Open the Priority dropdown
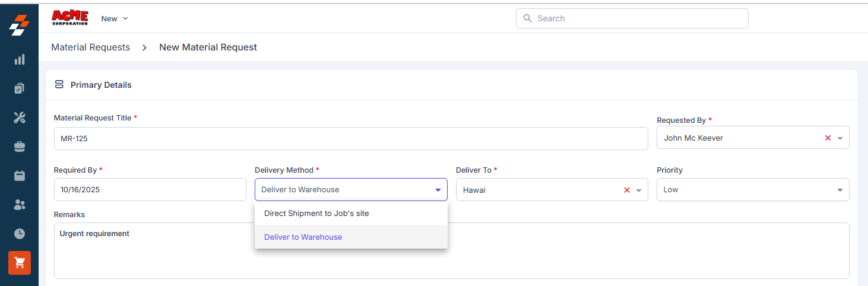868x286 pixels. click(752, 190)
